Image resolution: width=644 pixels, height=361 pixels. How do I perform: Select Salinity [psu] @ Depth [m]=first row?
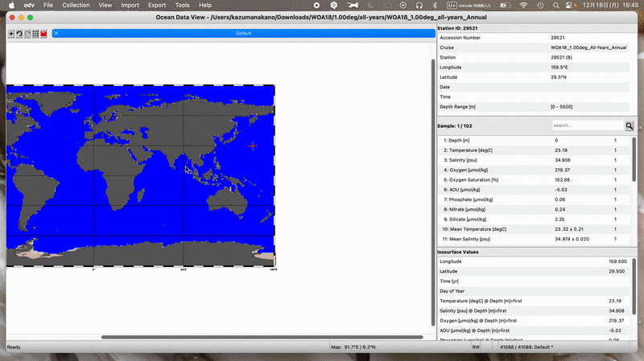point(533,310)
